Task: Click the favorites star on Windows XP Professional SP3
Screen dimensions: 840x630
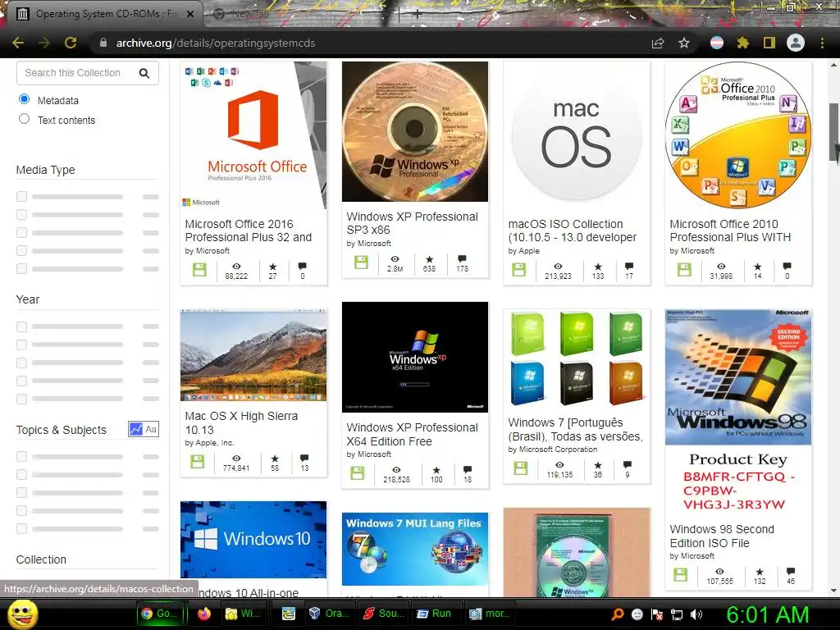Action: tap(429, 259)
